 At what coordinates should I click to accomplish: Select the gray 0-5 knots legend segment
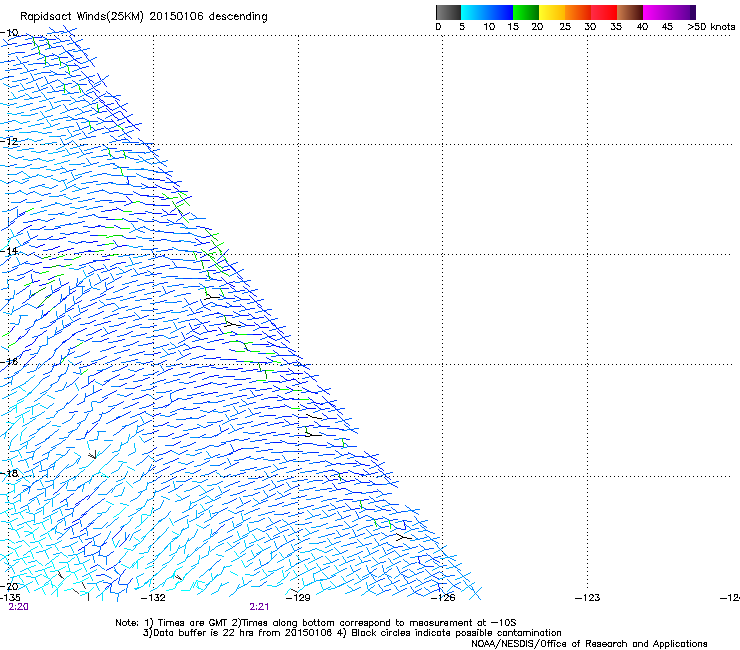tap(448, 12)
